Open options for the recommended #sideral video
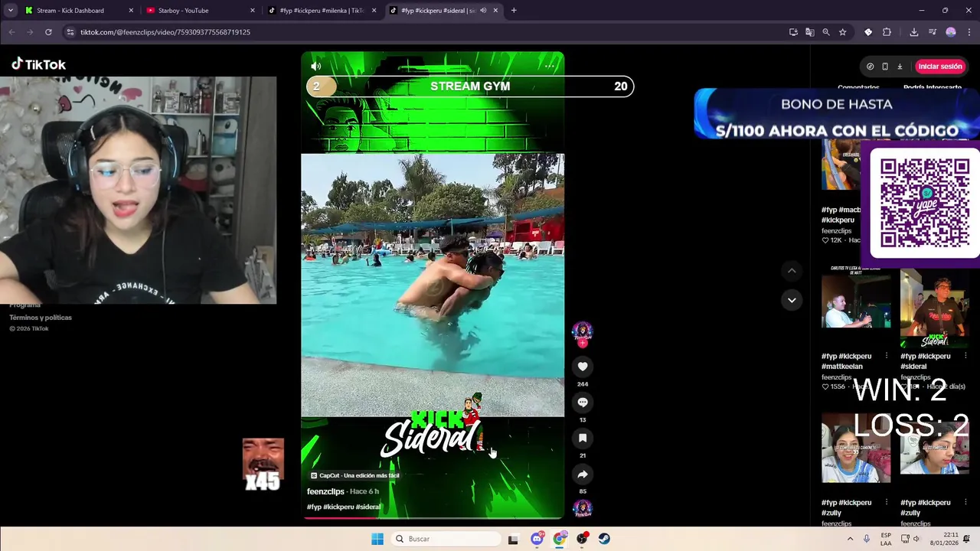 click(x=965, y=356)
